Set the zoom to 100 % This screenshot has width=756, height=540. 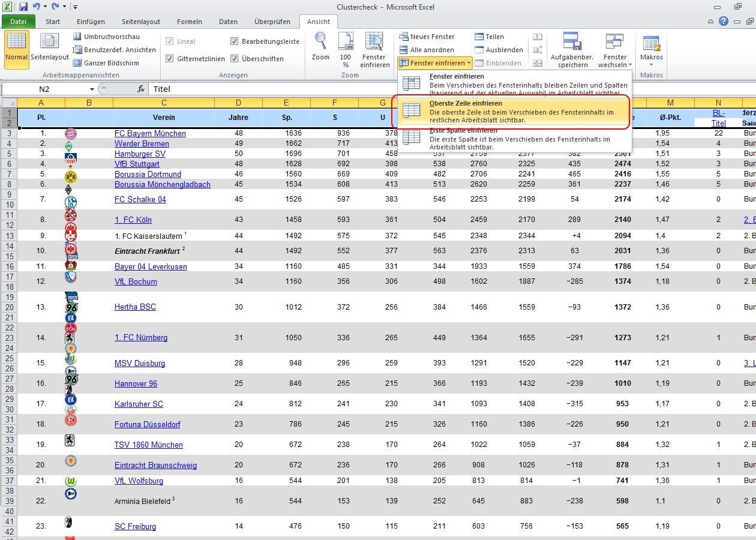(346, 50)
